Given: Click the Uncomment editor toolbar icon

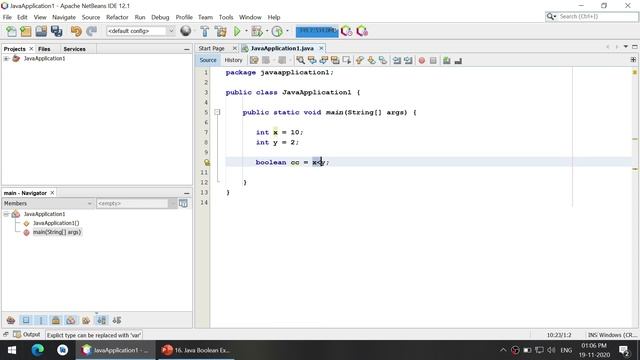Looking at the screenshot, I should point(458,60).
